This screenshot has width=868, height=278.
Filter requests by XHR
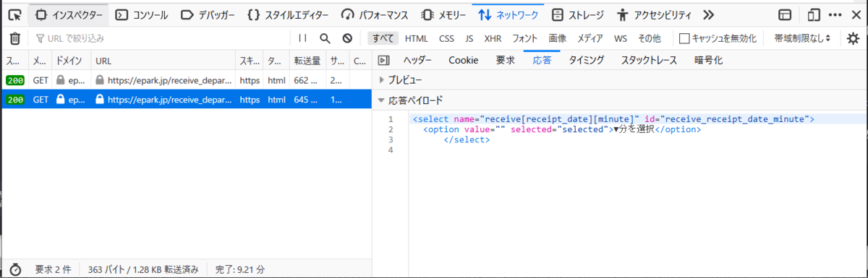coord(493,38)
